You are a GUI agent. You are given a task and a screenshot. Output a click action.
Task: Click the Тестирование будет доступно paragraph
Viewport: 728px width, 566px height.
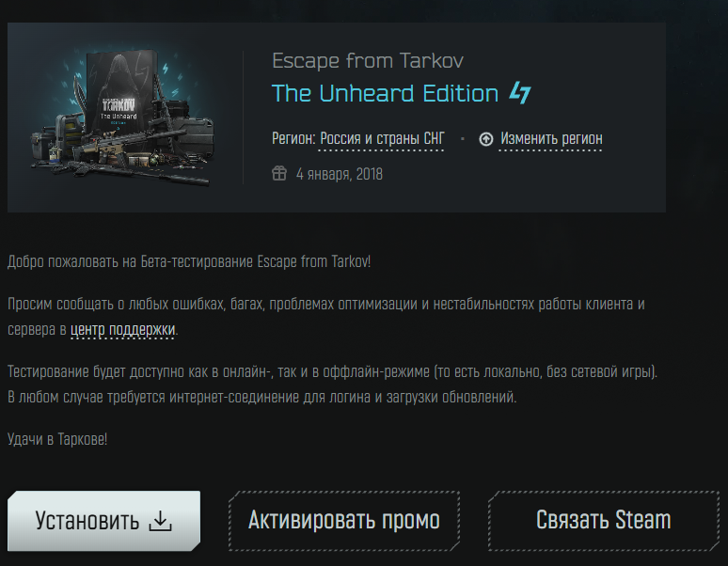pos(332,385)
